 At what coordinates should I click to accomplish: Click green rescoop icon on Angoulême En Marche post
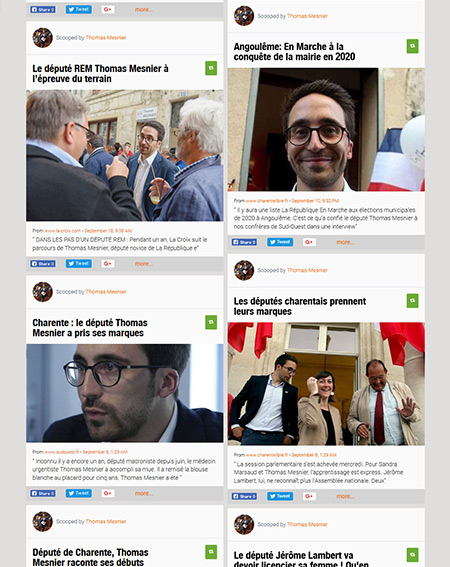(412, 46)
